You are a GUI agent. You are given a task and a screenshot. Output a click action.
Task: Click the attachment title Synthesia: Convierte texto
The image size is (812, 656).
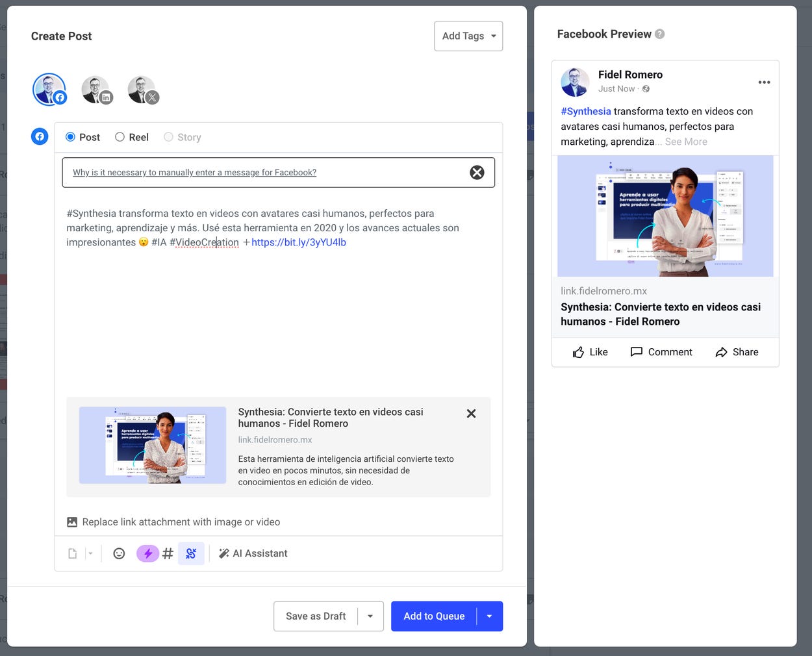point(331,418)
